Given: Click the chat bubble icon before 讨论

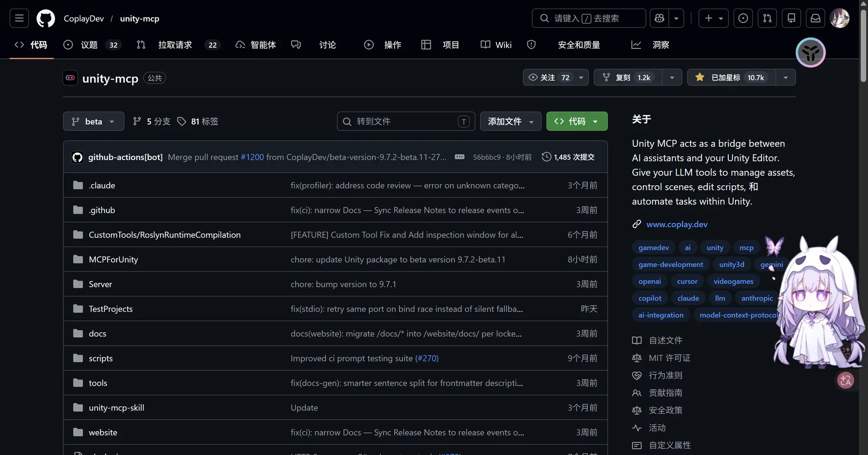Looking at the screenshot, I should pyautogui.click(x=296, y=45).
